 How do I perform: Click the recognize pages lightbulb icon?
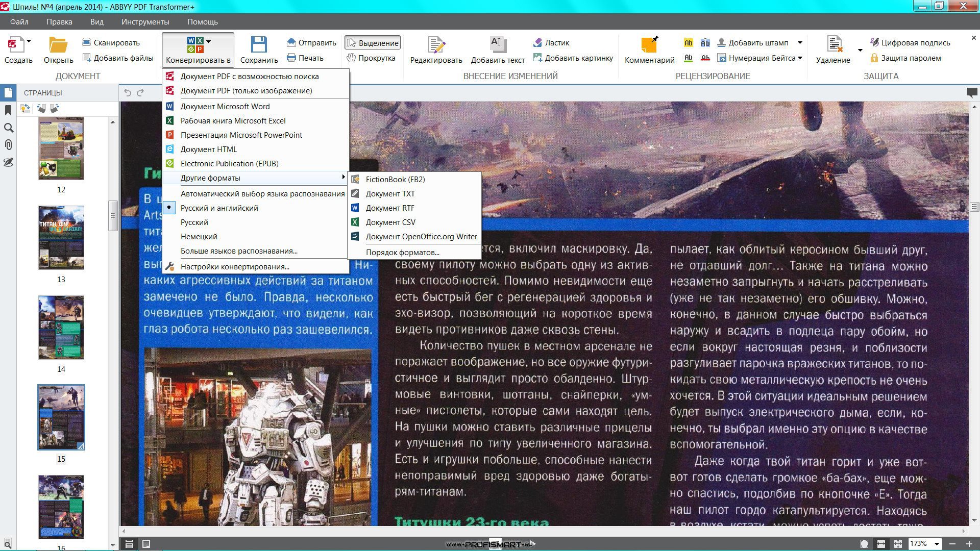click(x=25, y=109)
